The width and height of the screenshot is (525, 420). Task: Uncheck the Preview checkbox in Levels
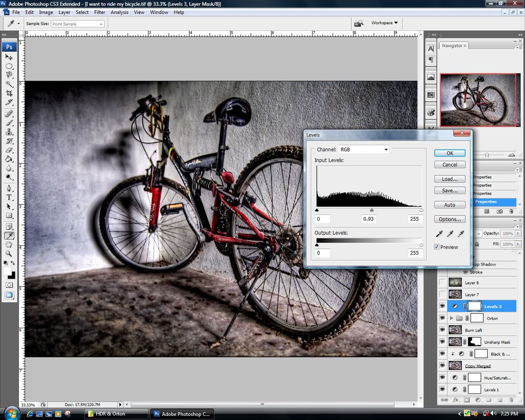(x=437, y=247)
